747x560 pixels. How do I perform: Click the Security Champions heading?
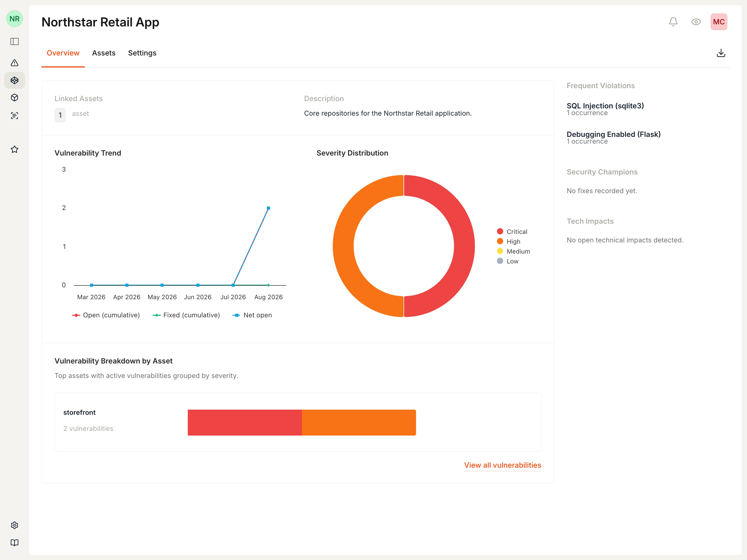pyautogui.click(x=602, y=172)
